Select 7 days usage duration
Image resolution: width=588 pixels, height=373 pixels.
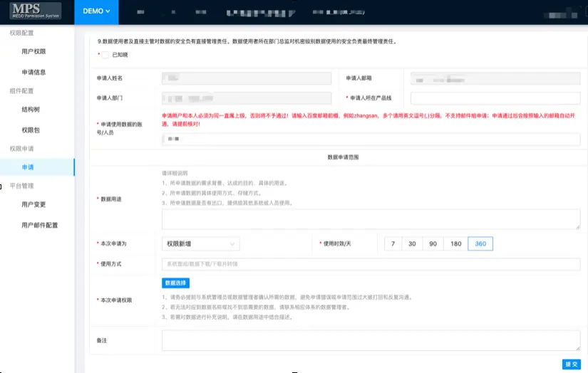pyautogui.click(x=393, y=243)
